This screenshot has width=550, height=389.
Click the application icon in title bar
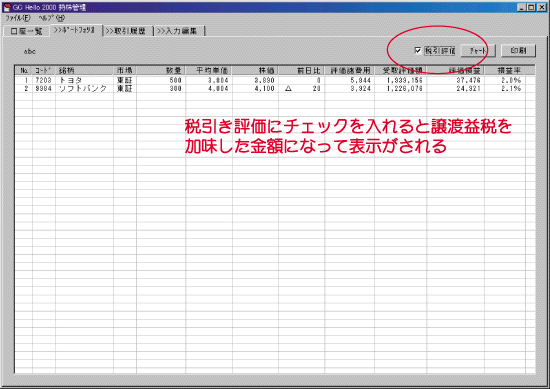click(7, 7)
